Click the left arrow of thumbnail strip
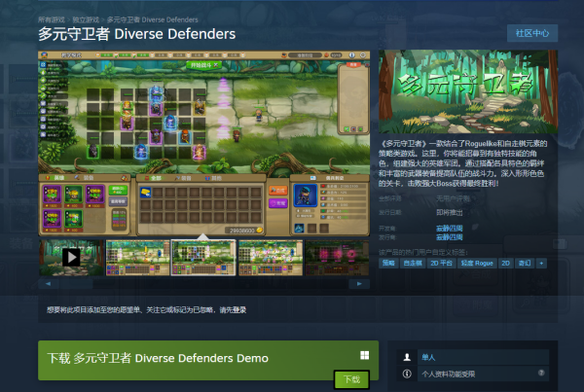Viewport: 584px width, 392px height. click(48, 284)
